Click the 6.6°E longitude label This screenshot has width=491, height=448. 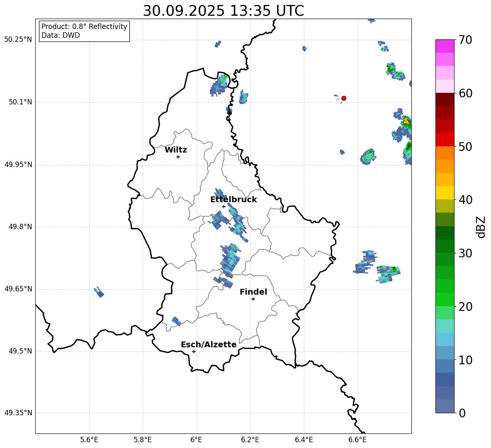(x=357, y=440)
